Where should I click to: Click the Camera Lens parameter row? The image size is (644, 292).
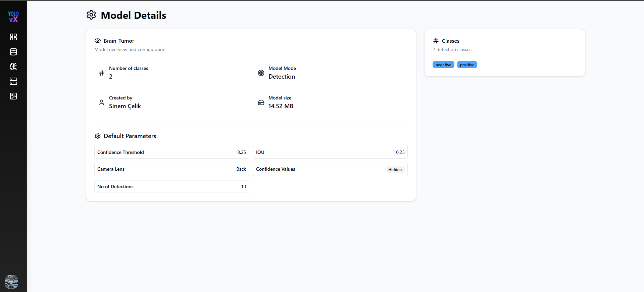pos(171,169)
